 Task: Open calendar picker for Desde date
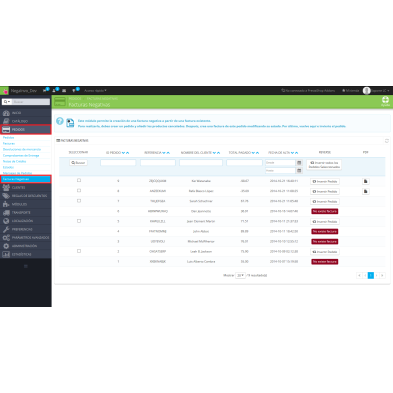tap(299, 163)
